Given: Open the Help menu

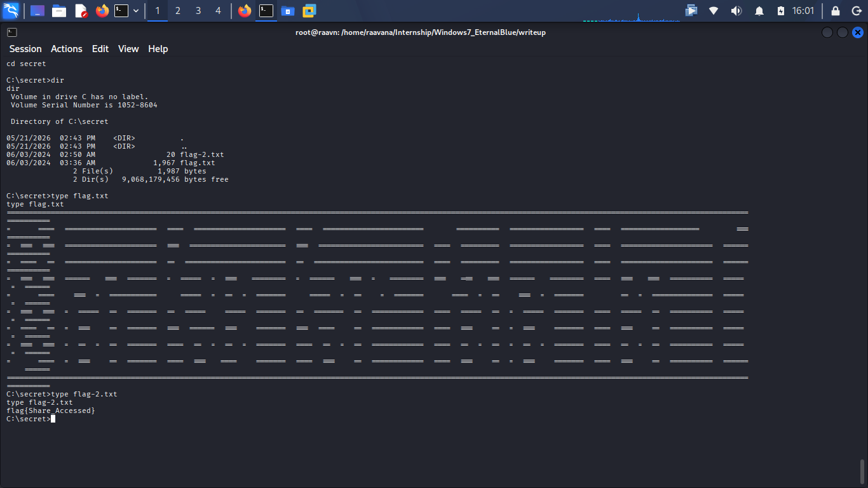Looking at the screenshot, I should click(158, 49).
